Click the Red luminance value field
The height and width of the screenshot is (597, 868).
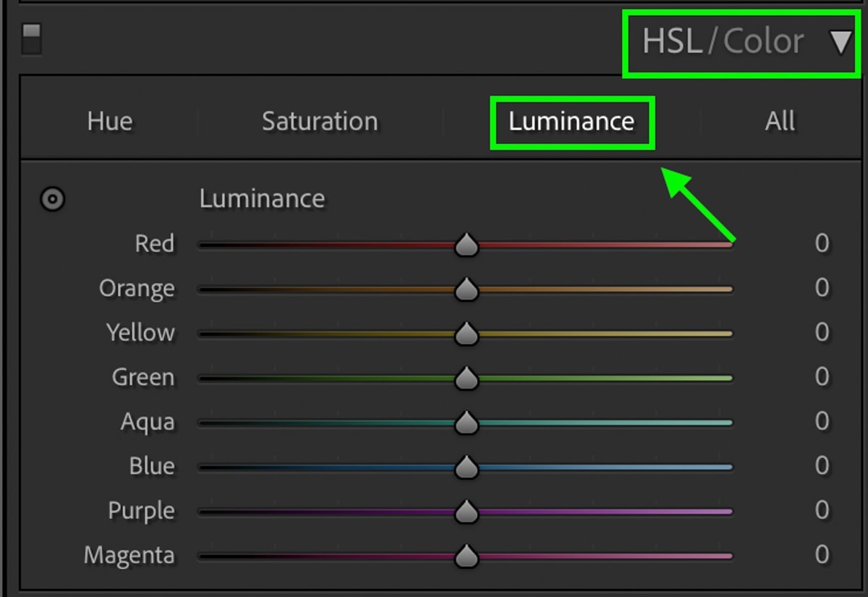point(822,244)
